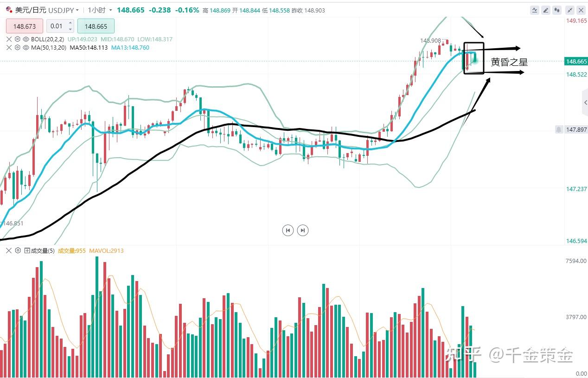Image resolution: width=588 pixels, height=378 pixels.
Task: Open MA indicator settings gear
Action: (x=18, y=47)
